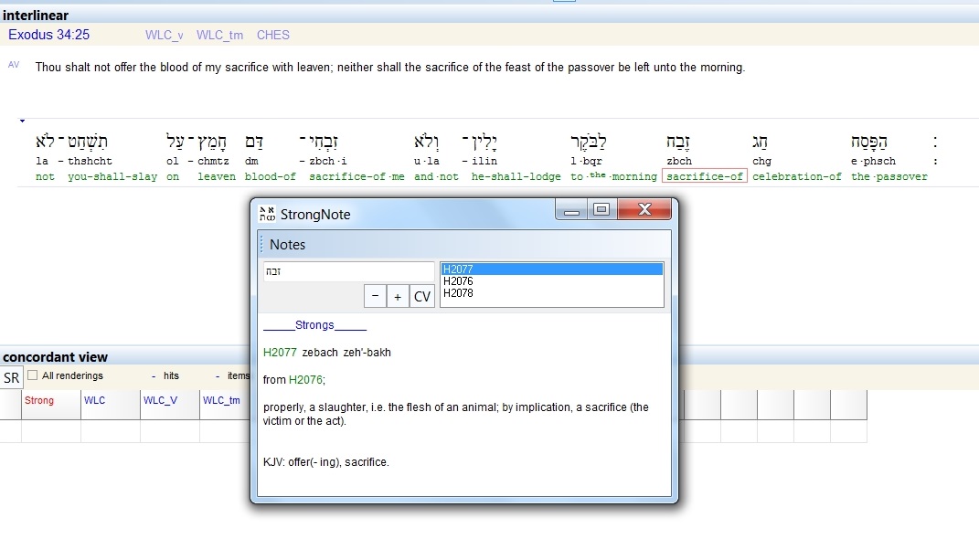
Task: Open the Exodus 34:25 verse reference
Action: tap(49, 35)
